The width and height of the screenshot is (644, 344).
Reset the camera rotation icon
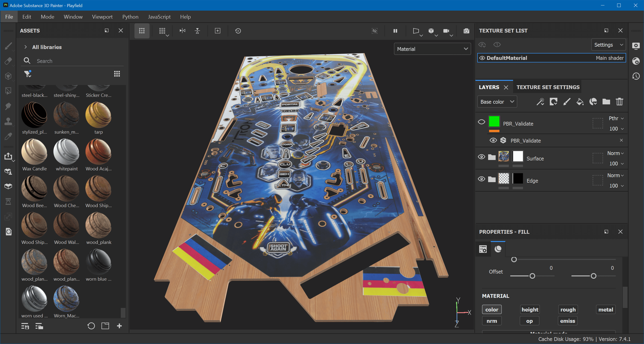(x=238, y=31)
